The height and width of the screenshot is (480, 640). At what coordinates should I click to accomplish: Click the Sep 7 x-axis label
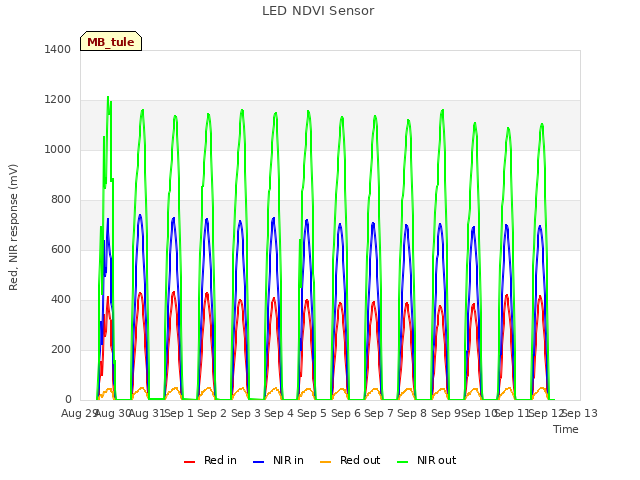coord(379,413)
